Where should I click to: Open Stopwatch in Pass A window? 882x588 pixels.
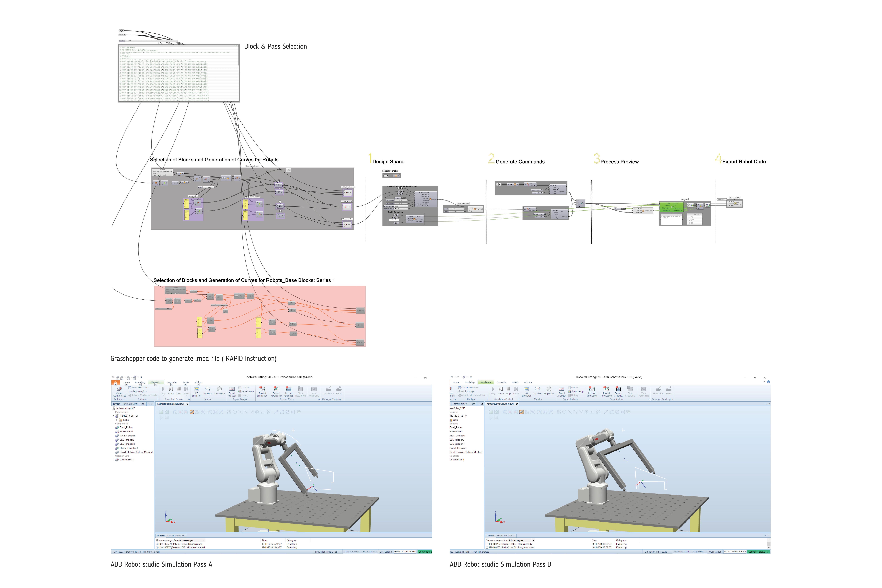tap(219, 390)
